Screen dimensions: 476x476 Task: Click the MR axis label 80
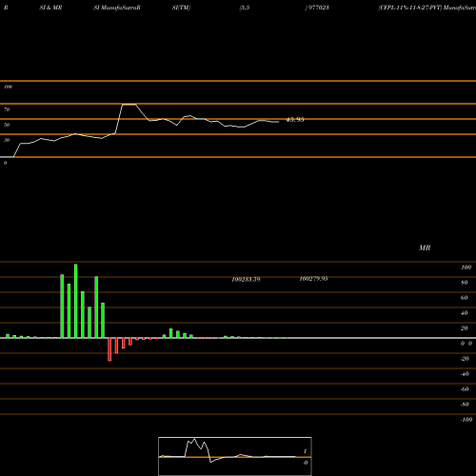tap(465, 283)
